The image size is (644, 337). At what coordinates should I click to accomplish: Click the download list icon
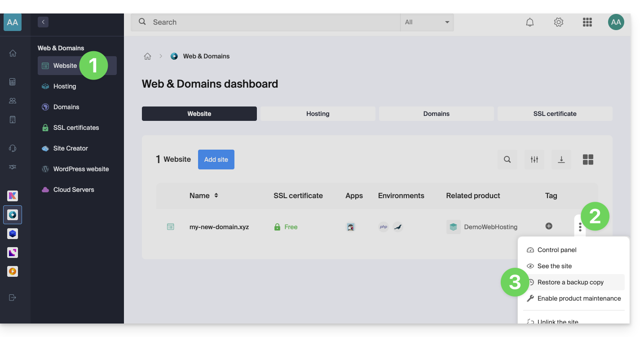(561, 160)
